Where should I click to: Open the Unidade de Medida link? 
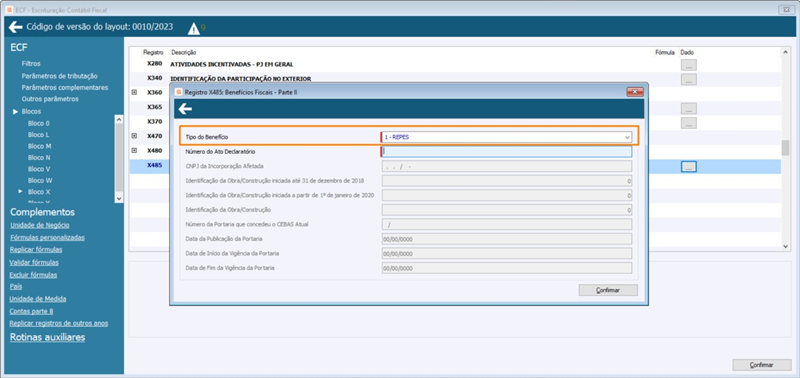pos(38,299)
